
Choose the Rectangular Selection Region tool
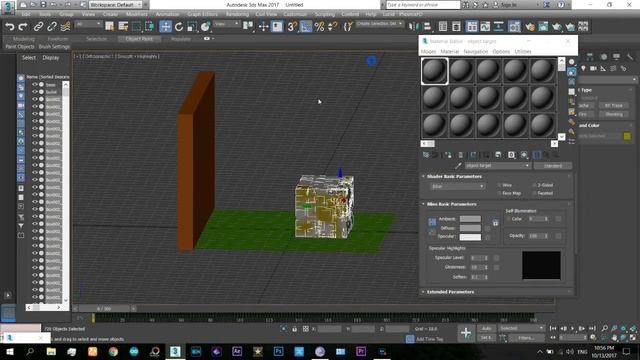click(x=136, y=27)
